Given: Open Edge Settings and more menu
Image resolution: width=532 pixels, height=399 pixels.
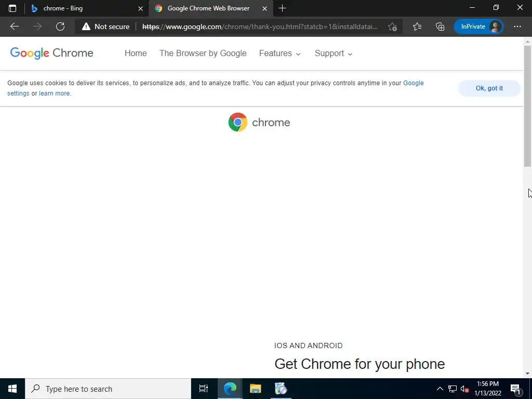Looking at the screenshot, I should point(517,26).
